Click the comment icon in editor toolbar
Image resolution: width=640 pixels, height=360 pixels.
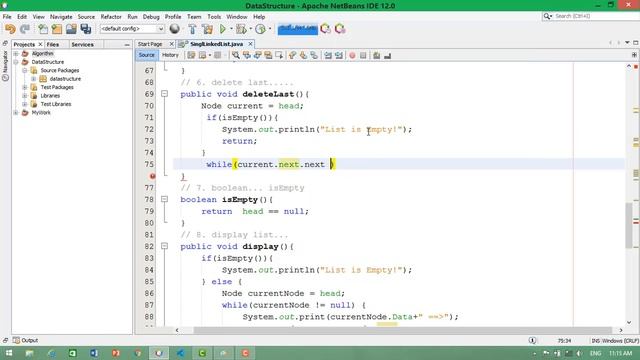coord(376,55)
